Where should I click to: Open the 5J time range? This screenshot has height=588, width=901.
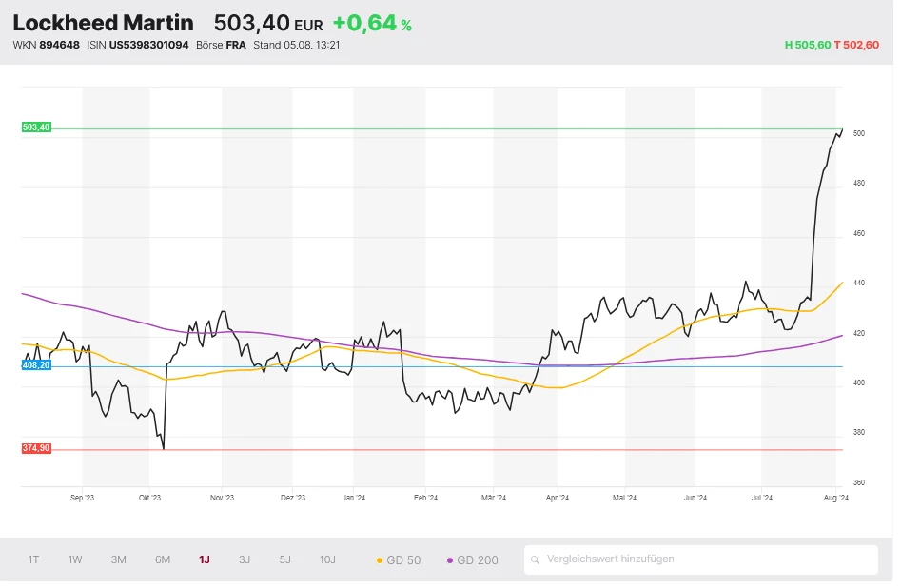[x=284, y=559]
